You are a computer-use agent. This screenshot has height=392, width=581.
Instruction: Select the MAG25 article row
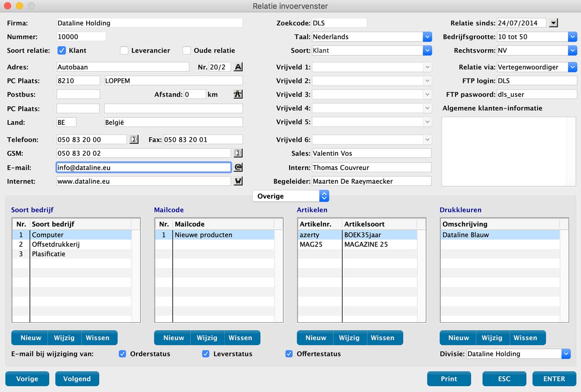click(358, 244)
